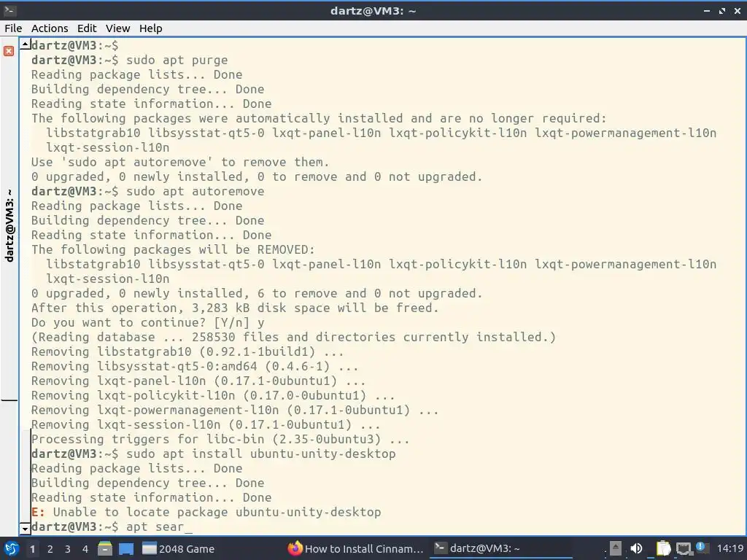Click 'Removing libstatgrab10 (0.92.1-1build1)' line
This screenshot has width=747, height=560.
click(187, 352)
